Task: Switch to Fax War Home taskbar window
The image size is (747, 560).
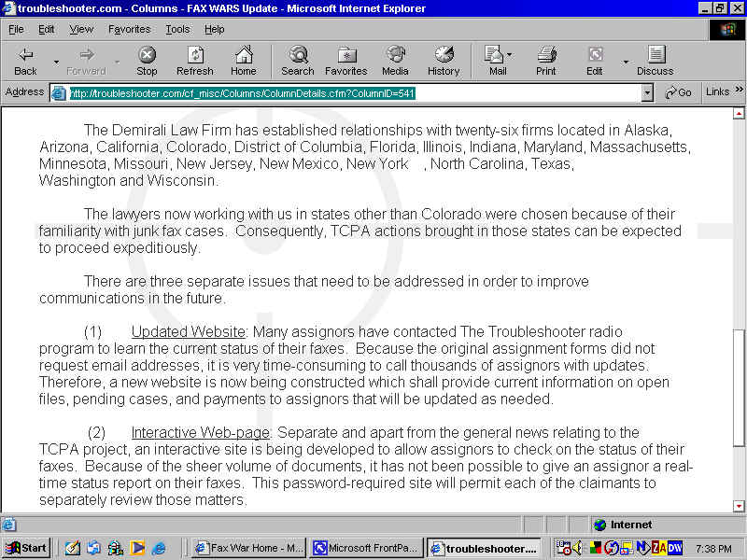Action: (x=249, y=548)
